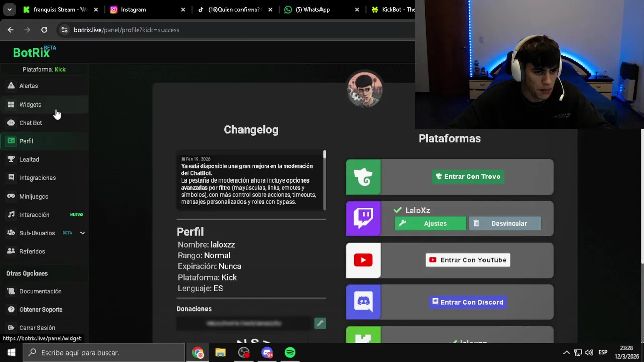Open the Lealtad trophy icon

click(11, 159)
